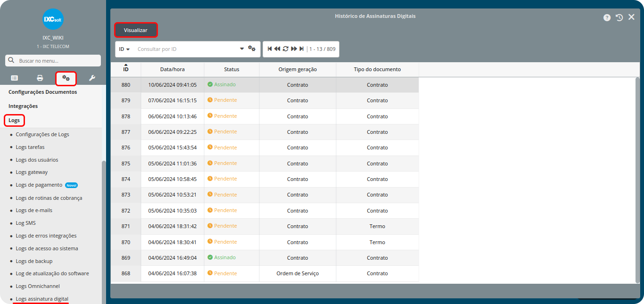644x304 pixels.
Task: Click the Assinado status in row 869
Action: pos(222,257)
